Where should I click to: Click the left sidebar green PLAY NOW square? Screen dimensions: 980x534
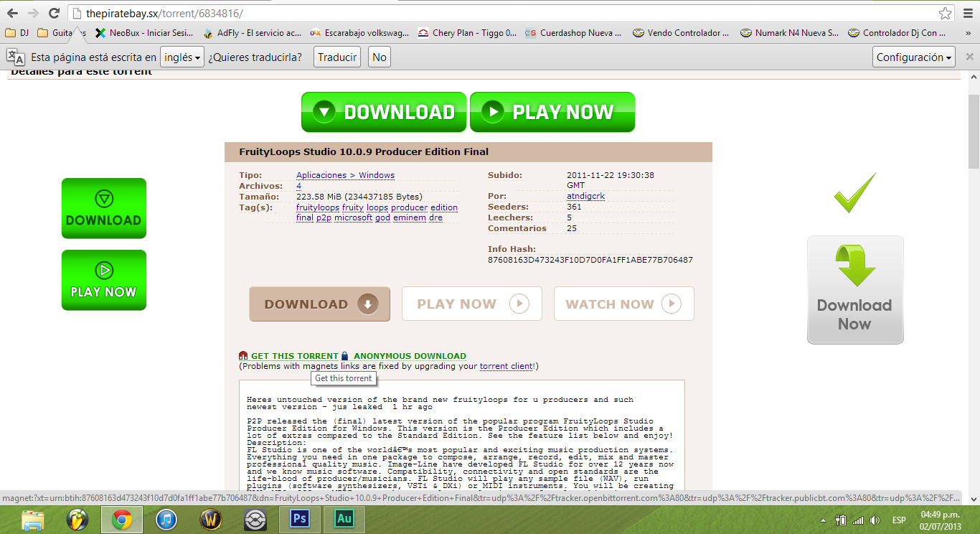coord(104,280)
